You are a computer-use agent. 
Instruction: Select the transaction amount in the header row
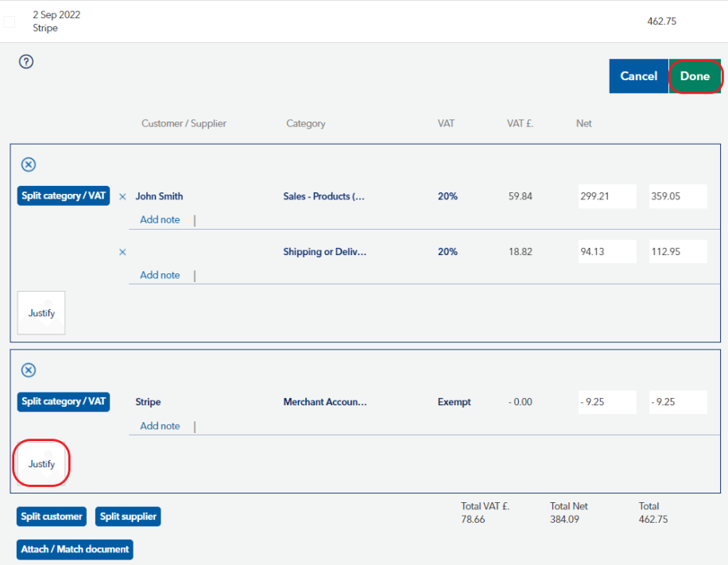(x=661, y=21)
